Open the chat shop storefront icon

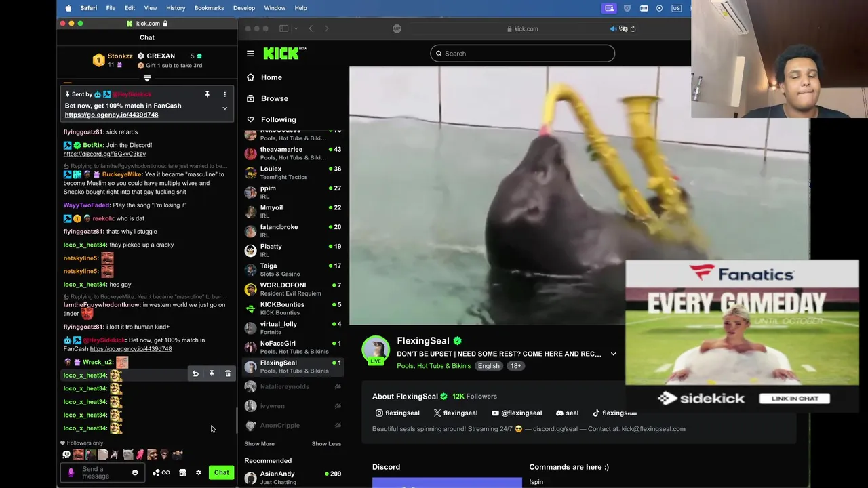(182, 472)
